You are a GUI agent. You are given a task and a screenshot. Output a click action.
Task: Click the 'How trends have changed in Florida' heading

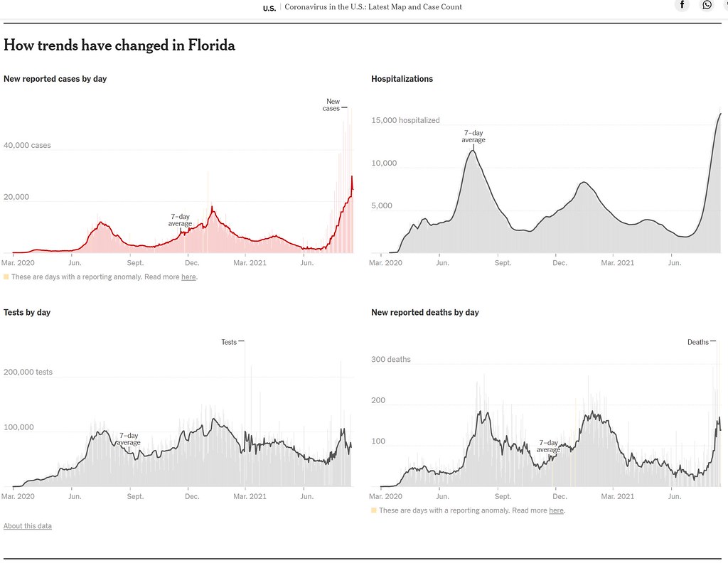pos(119,45)
